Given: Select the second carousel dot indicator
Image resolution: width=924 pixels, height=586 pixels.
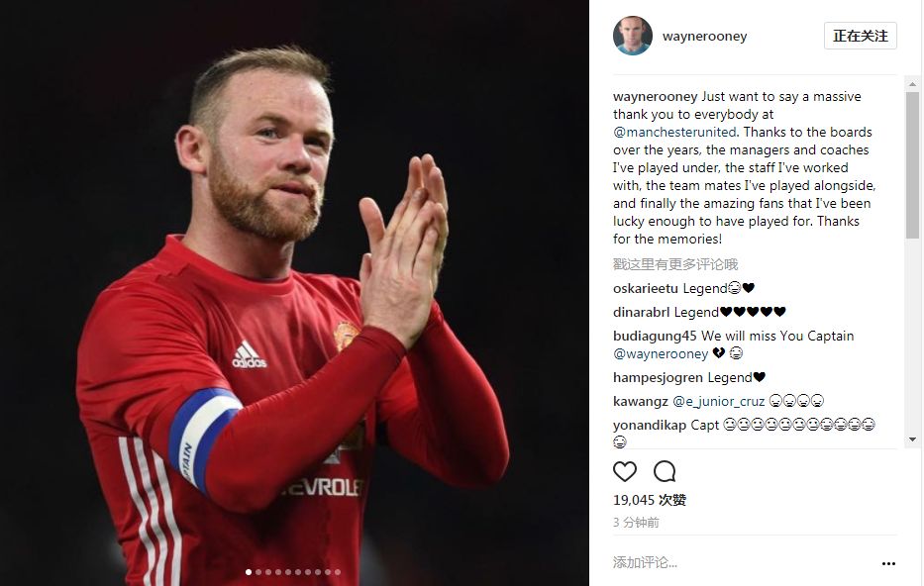Looking at the screenshot, I should point(258,572).
